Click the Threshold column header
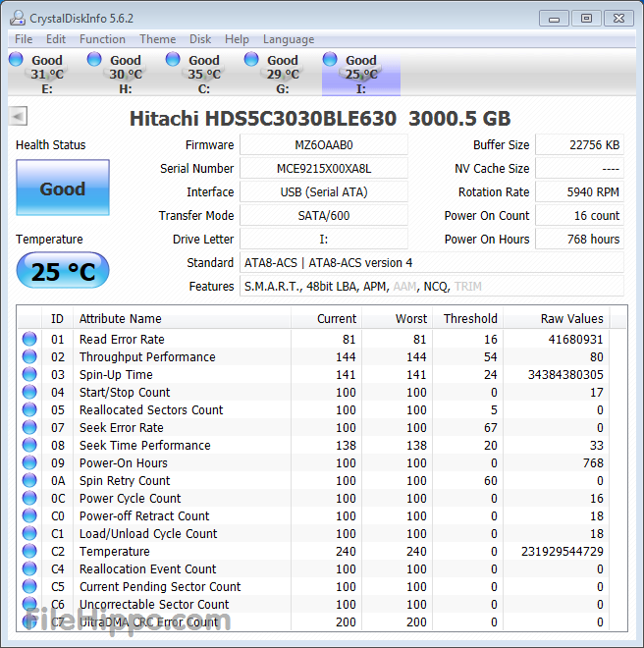The image size is (644, 648). click(x=468, y=319)
